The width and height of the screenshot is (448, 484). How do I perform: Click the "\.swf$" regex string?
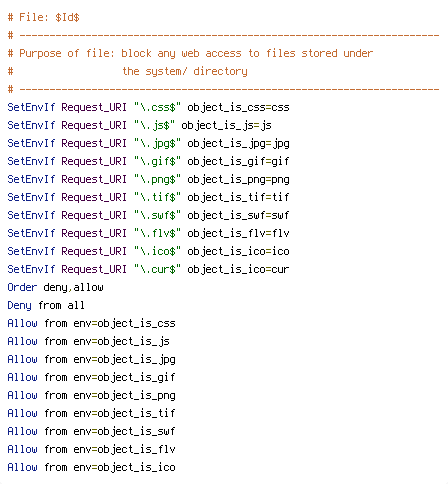pyautogui.click(x=157, y=215)
